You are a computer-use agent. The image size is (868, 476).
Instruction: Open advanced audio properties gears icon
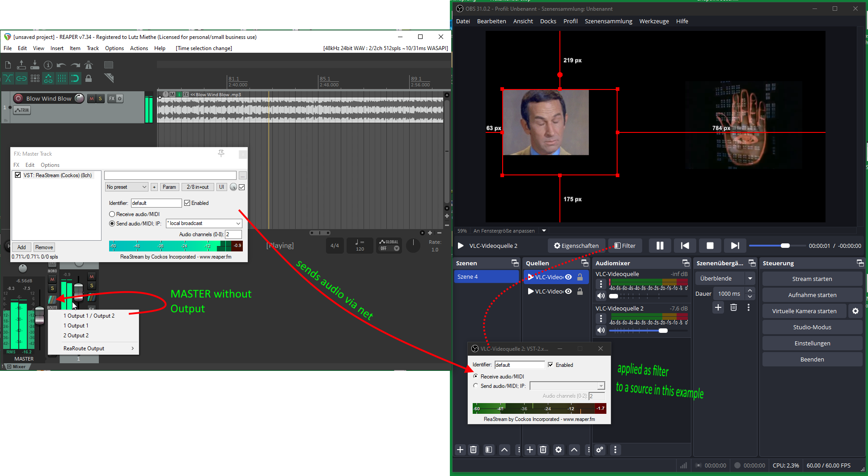[600, 450]
